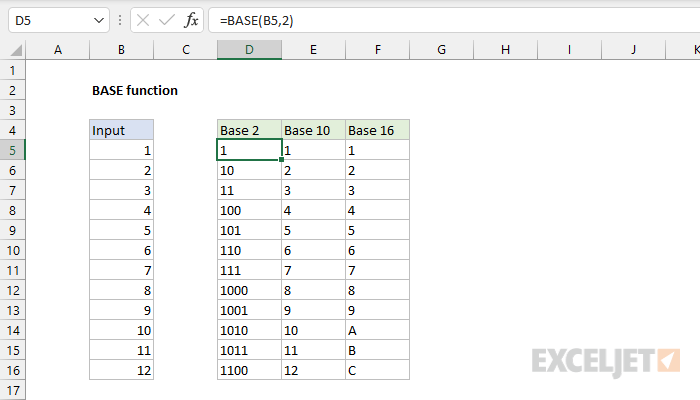Screen dimensions: 700x400
Task: Click the 'BASE function' title cell
Action: 135,90
